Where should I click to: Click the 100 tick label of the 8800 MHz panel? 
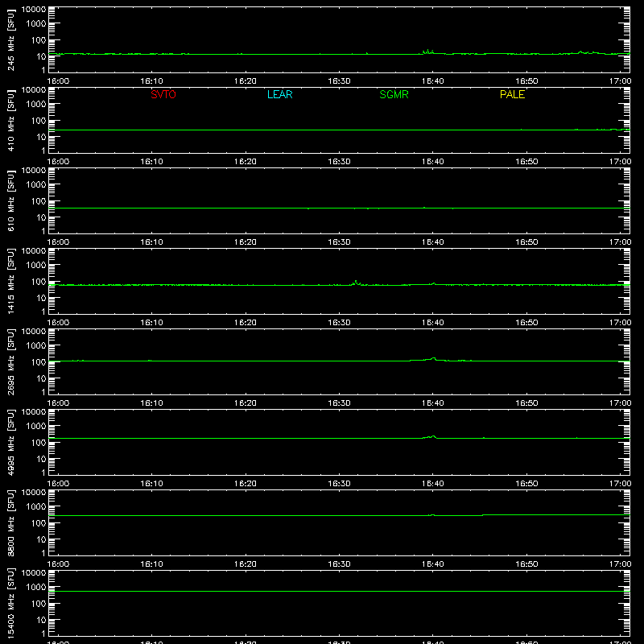coord(39,523)
